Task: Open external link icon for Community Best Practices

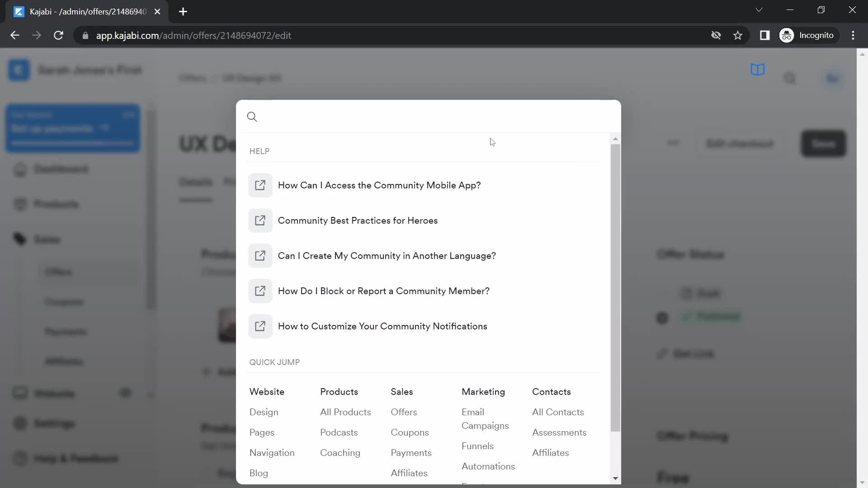Action: (260, 221)
